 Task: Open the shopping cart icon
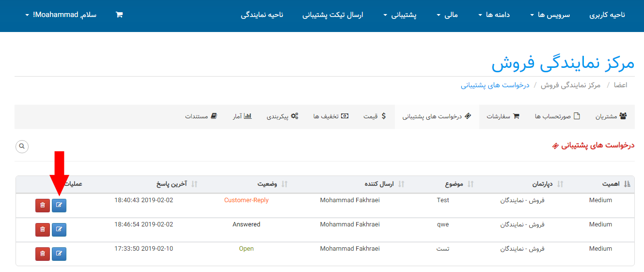(x=119, y=15)
